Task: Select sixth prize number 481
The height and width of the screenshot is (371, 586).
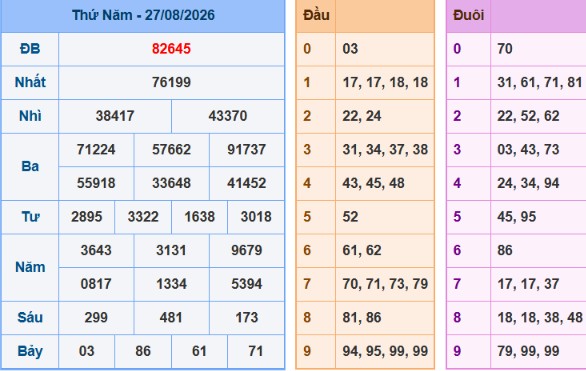Action: tap(171, 318)
